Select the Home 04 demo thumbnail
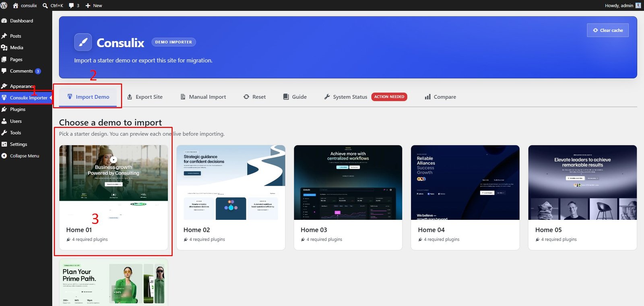Screen dimensions: 644x306 point(465,182)
